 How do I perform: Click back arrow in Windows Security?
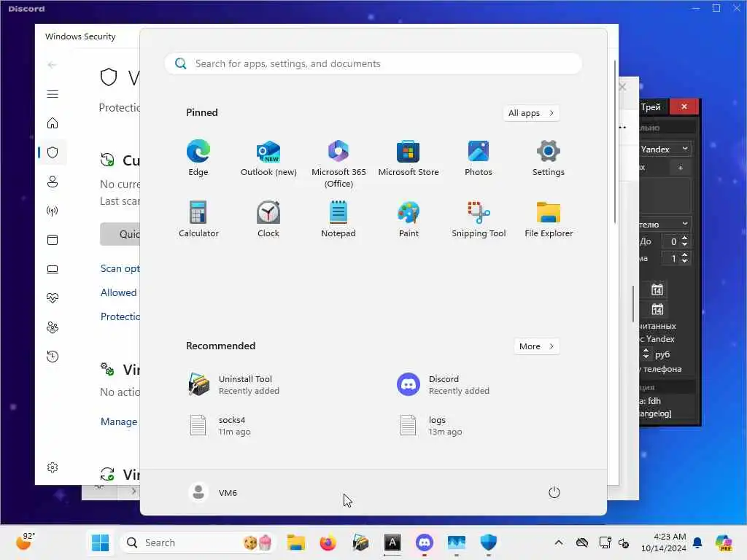coord(53,65)
